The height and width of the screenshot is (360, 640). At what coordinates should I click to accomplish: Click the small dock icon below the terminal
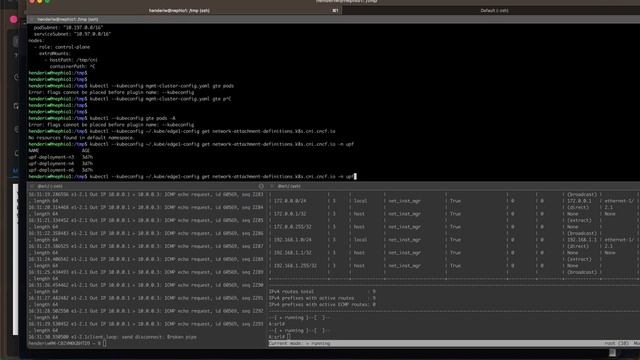[612, 353]
